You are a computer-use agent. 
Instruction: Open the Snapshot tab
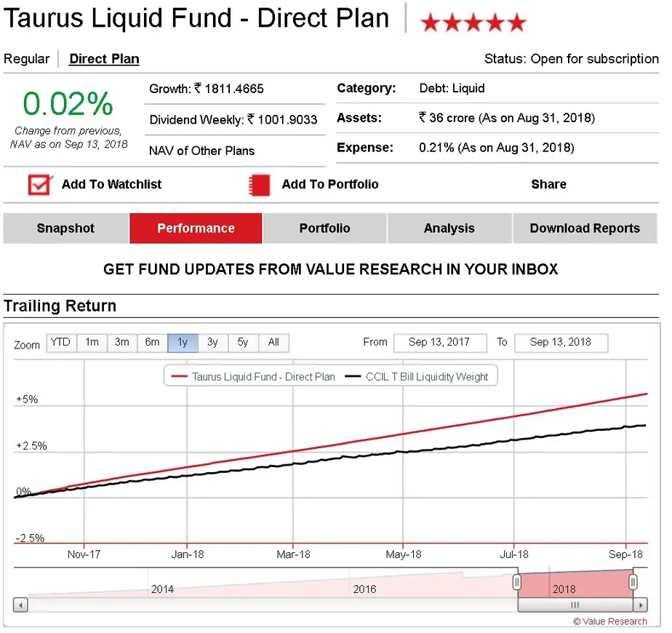point(65,228)
